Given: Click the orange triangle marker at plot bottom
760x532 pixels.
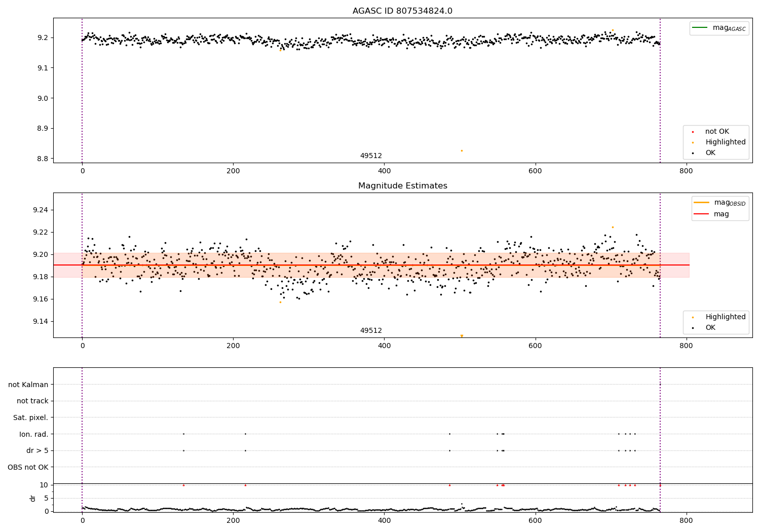Looking at the screenshot, I should click(x=462, y=336).
